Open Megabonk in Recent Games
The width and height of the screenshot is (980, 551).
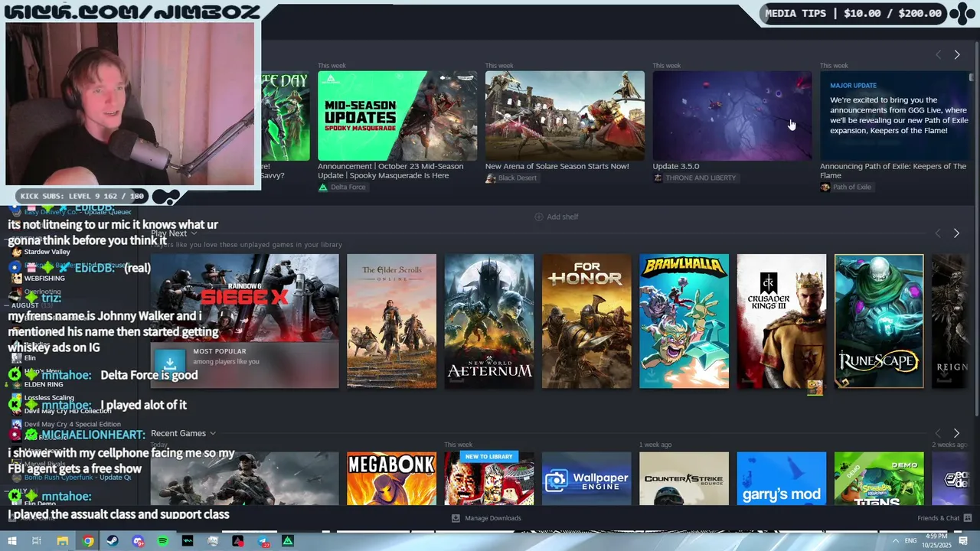[391, 478]
